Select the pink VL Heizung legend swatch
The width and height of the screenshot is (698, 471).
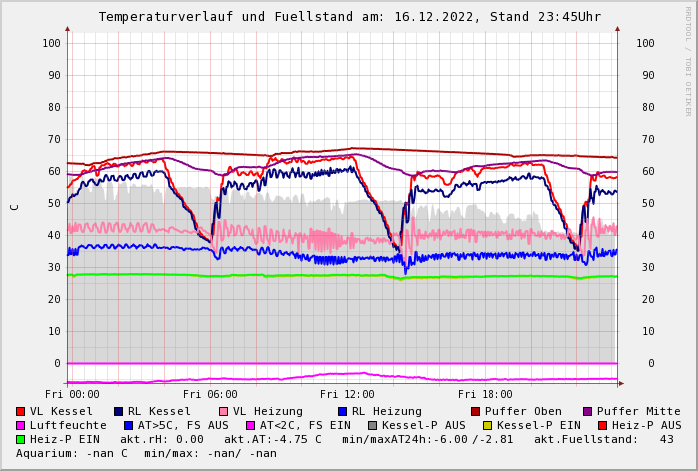click(x=224, y=411)
